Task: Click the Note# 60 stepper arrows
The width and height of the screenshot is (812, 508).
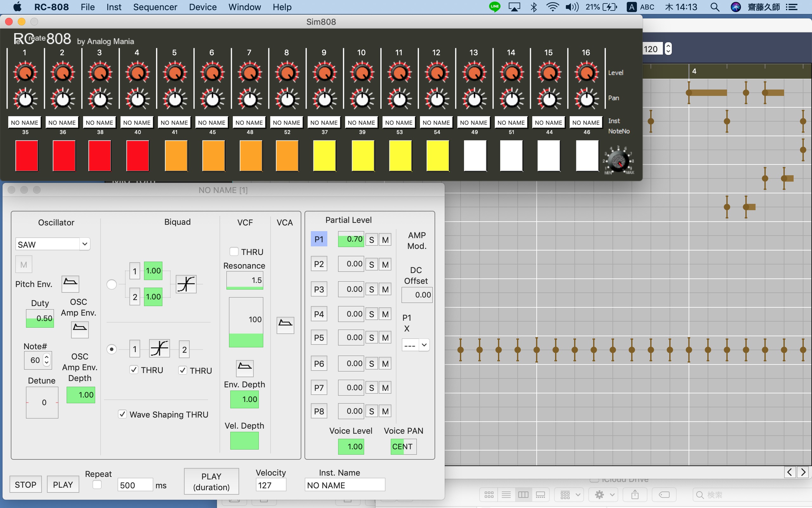Action: click(x=47, y=360)
